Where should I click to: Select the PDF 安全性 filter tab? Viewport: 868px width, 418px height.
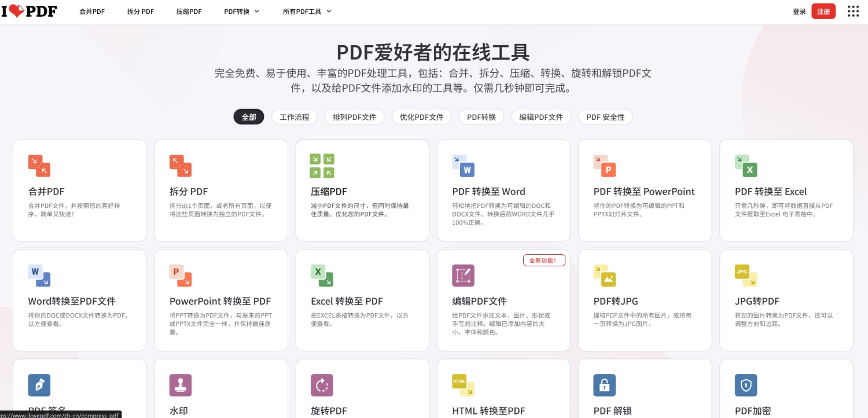pyautogui.click(x=605, y=117)
